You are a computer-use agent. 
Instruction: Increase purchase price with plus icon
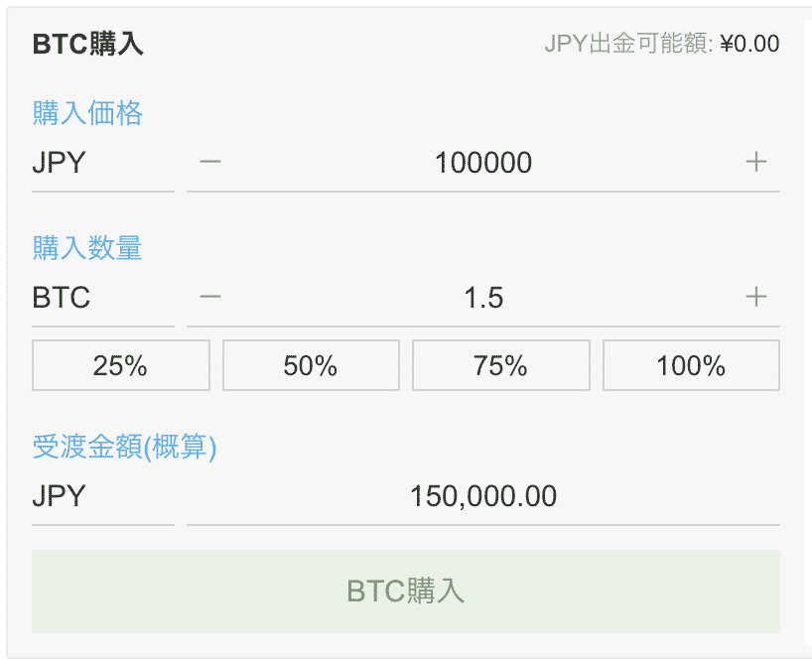[756, 162]
